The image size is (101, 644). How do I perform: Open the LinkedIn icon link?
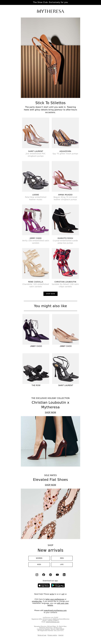coord(64,575)
